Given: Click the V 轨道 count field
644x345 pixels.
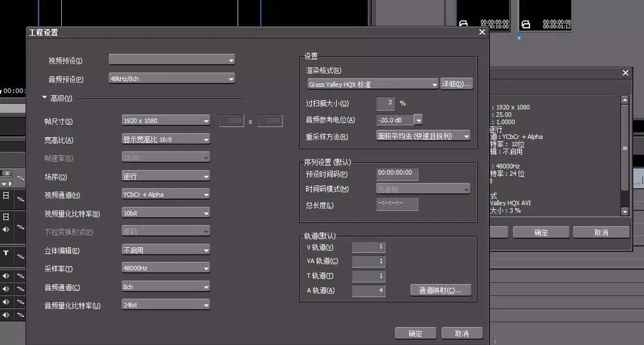Looking at the screenshot, I should [x=368, y=247].
